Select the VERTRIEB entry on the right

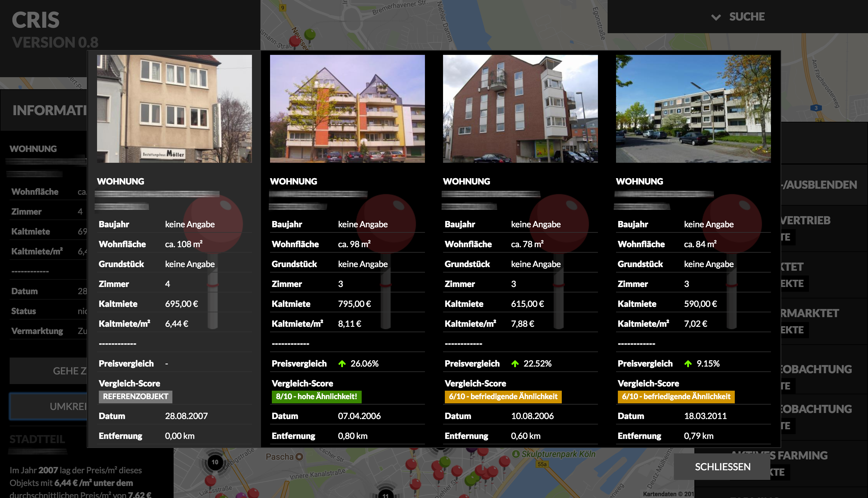coord(806,220)
